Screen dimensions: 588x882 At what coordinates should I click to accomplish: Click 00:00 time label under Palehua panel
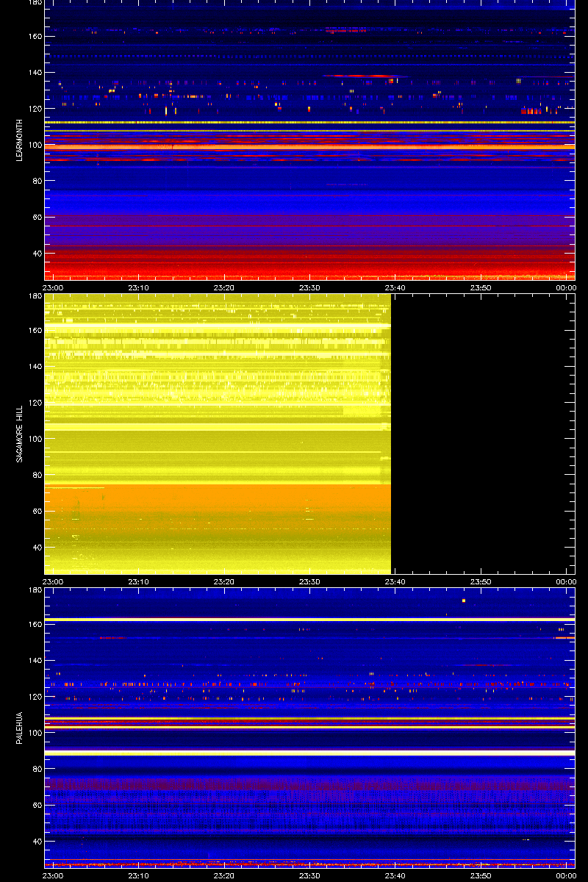(x=566, y=876)
